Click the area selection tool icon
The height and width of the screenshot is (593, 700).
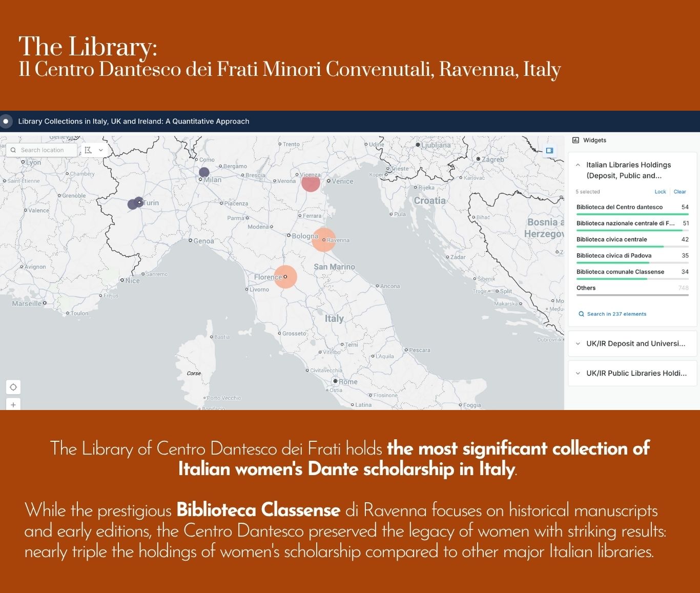click(88, 150)
